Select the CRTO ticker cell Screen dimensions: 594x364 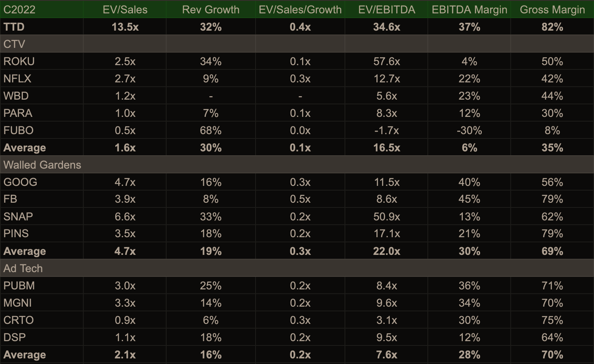tap(19, 320)
